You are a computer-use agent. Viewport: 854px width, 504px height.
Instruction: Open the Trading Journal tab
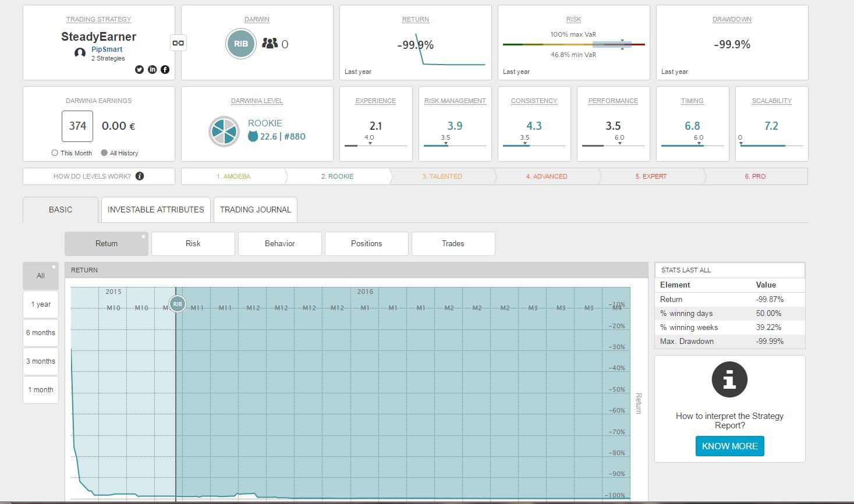coord(255,210)
